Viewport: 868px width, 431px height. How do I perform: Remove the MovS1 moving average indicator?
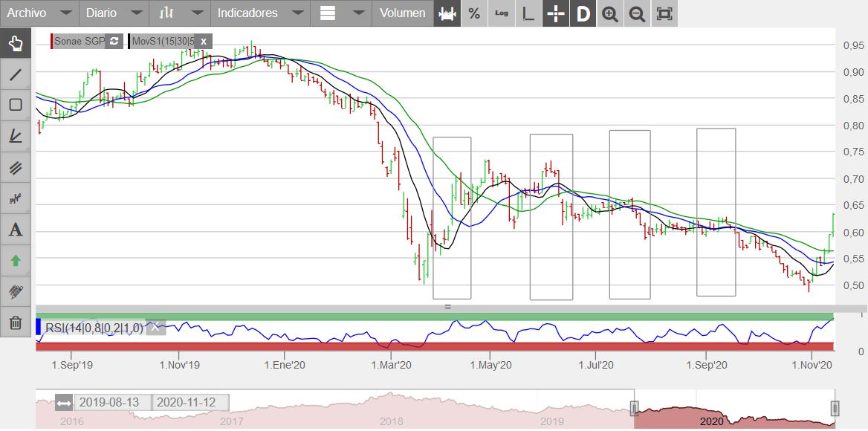click(x=204, y=42)
